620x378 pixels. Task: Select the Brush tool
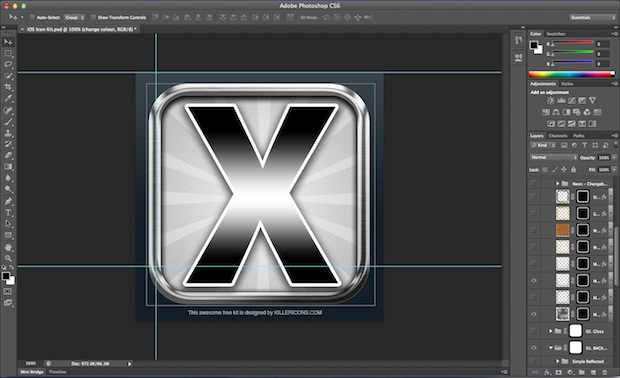tap(8, 121)
